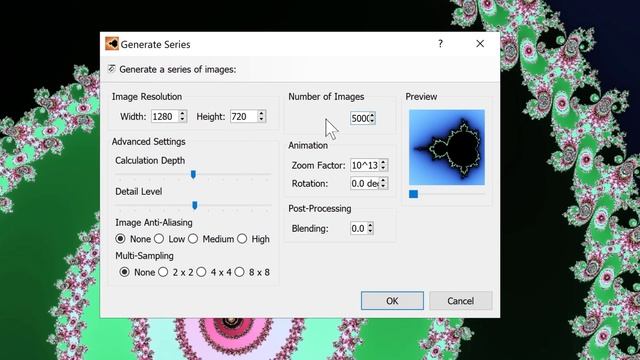Click the Mandelbrot preview thumbnail
Viewport: 640px width, 360px height.
coord(447,147)
